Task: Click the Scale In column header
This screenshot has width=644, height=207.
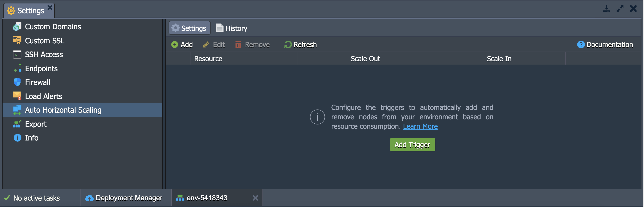Action: coord(498,59)
